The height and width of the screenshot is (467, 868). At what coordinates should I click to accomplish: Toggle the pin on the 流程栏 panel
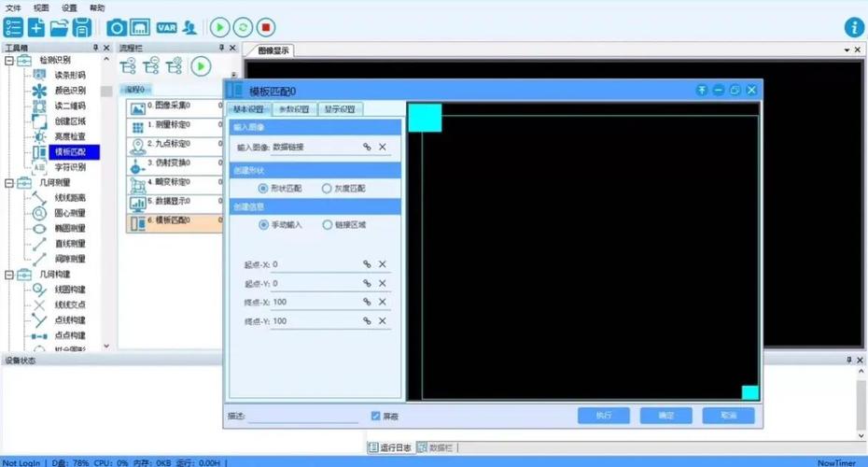[x=221, y=49]
